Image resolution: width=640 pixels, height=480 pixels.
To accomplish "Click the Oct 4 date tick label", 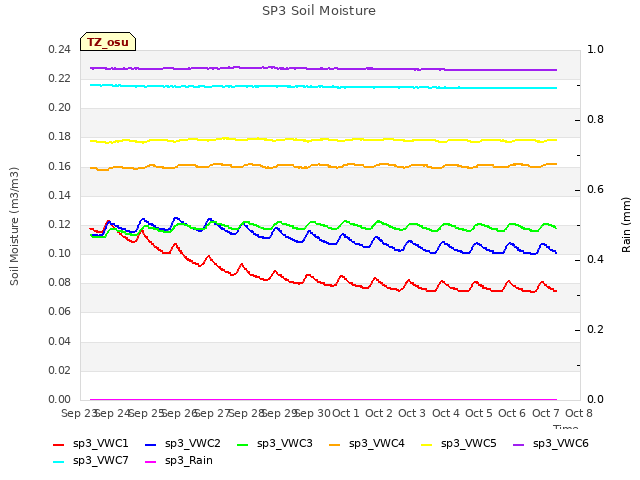I will click(445, 413).
